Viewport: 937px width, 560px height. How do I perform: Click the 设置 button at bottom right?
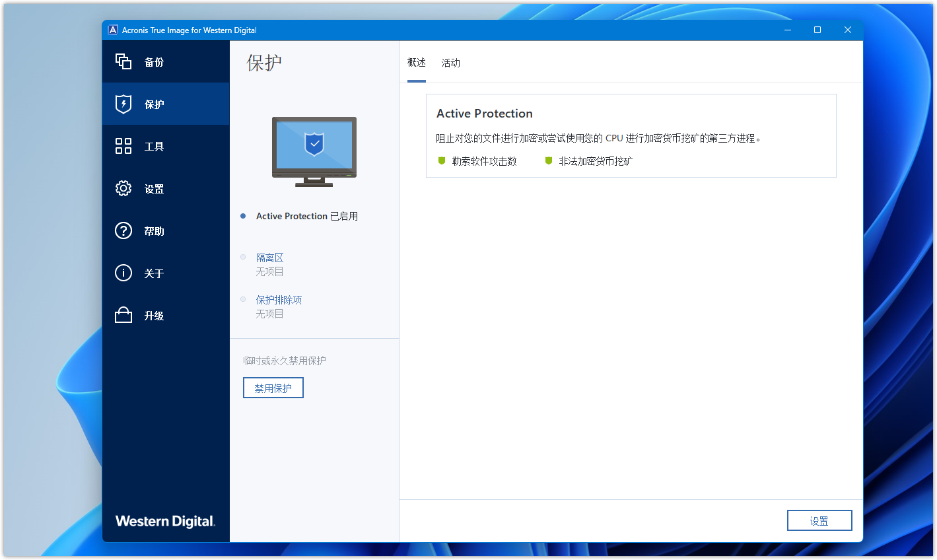pos(819,520)
